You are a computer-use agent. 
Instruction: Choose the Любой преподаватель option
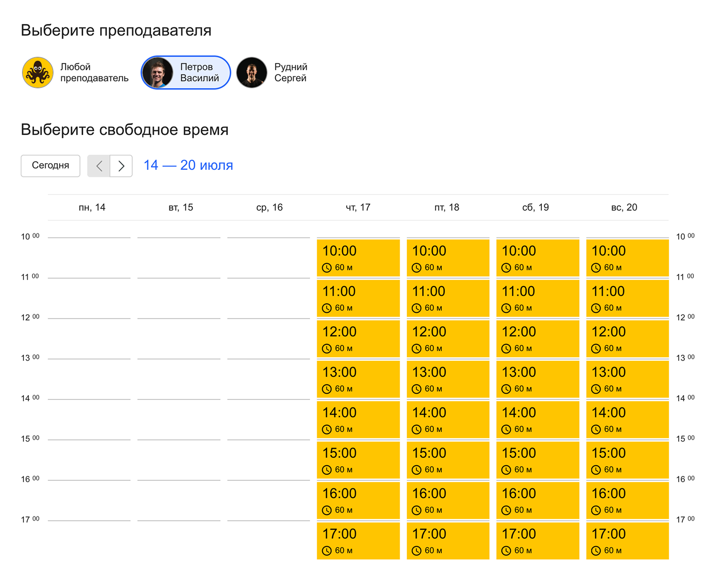pyautogui.click(x=76, y=72)
